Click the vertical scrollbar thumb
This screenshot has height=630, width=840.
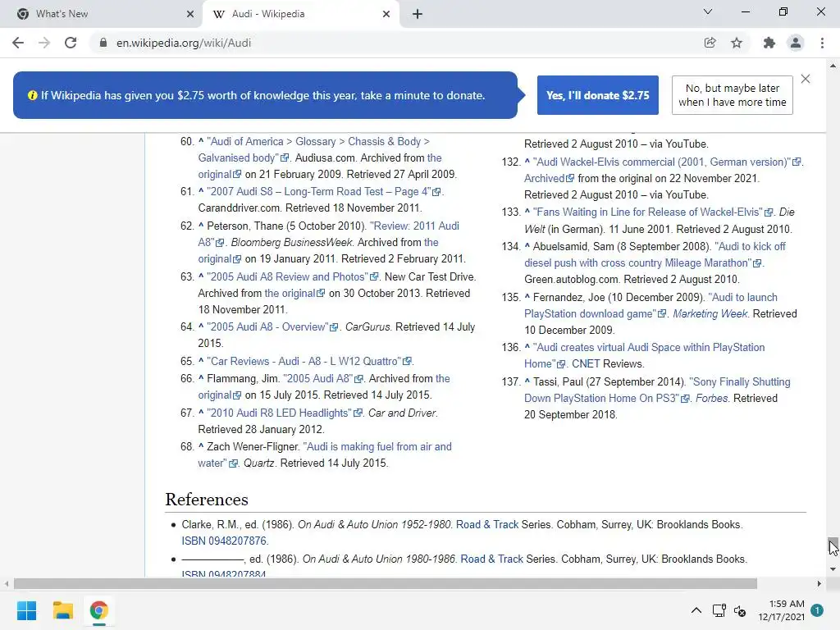(833, 546)
